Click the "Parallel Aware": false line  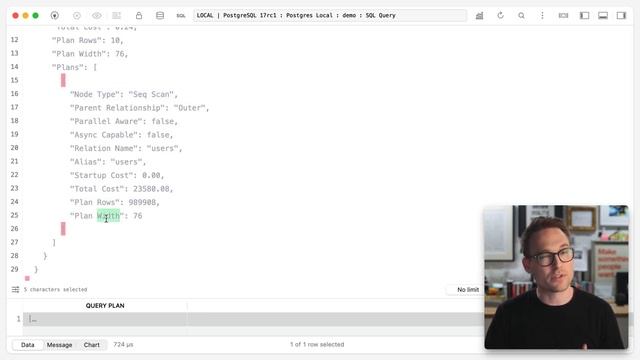(x=124, y=121)
